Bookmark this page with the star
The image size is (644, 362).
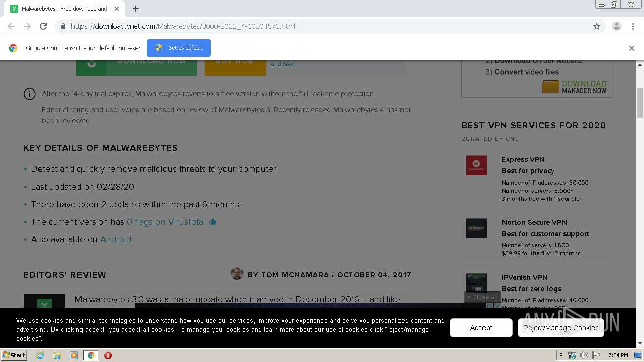597,26
